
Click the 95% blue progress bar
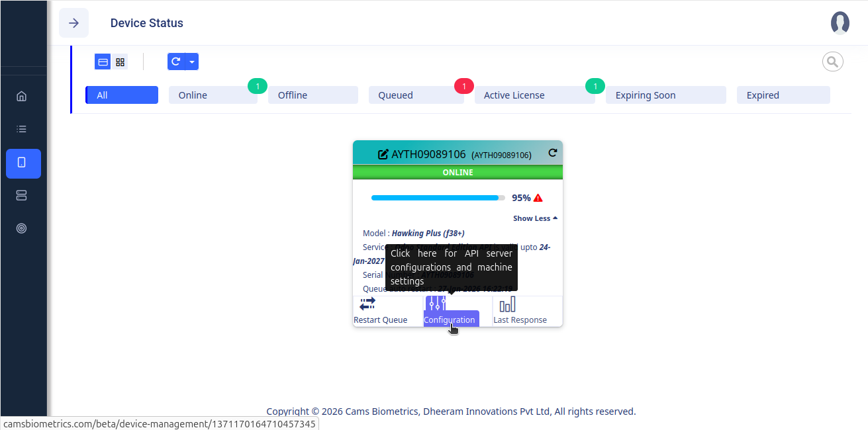(435, 198)
